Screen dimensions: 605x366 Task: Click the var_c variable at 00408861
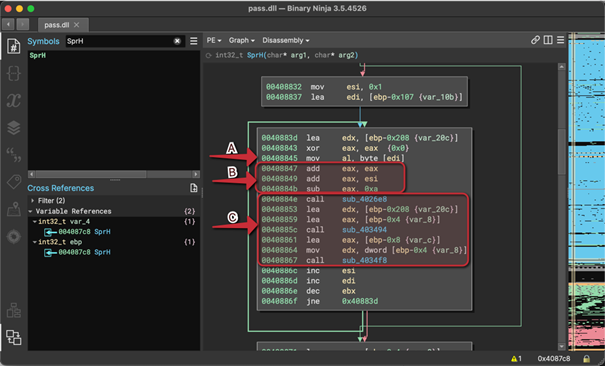click(x=422, y=240)
